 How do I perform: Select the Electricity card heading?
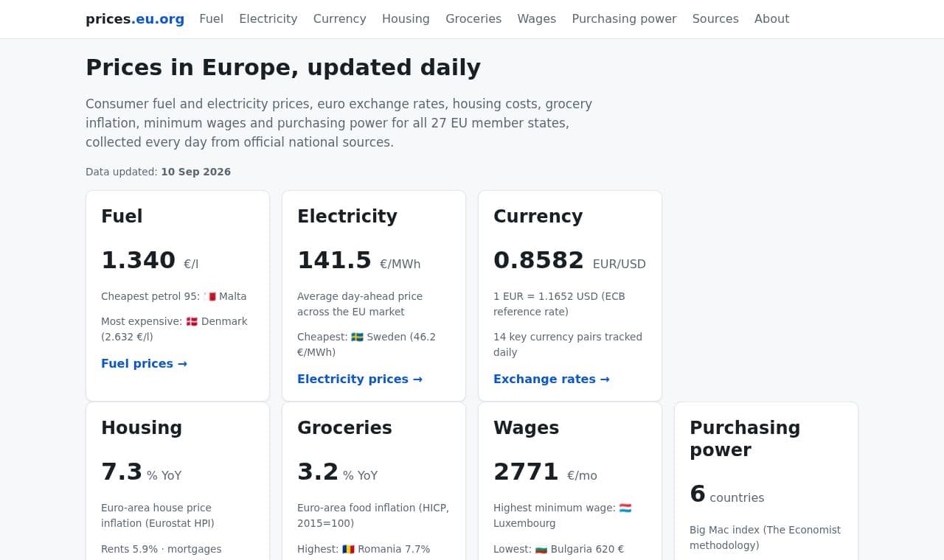[347, 216]
